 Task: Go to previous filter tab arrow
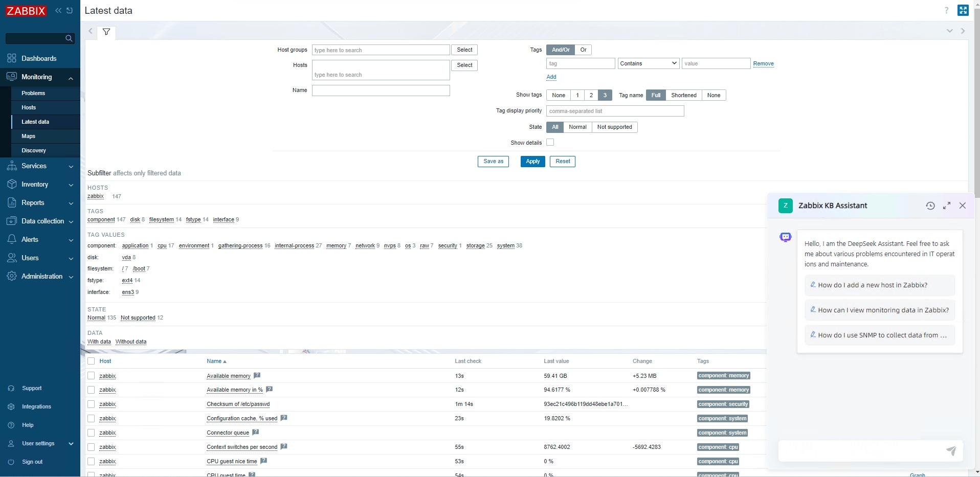click(x=91, y=31)
